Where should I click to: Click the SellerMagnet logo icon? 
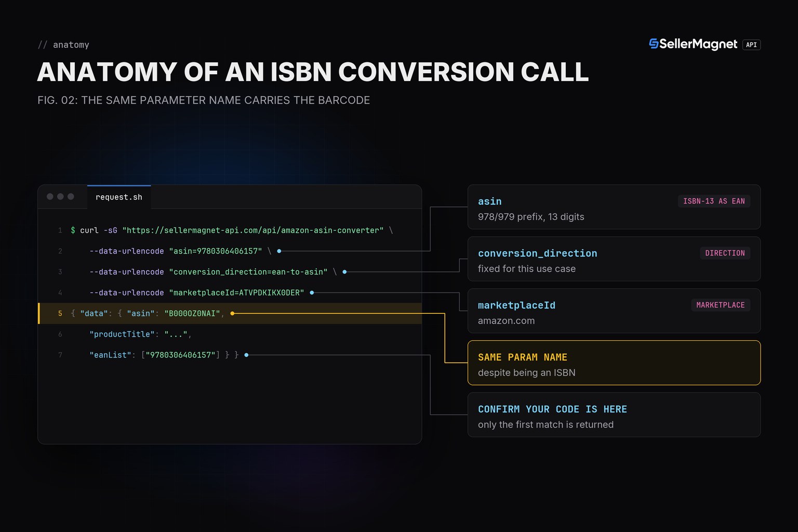(x=654, y=44)
